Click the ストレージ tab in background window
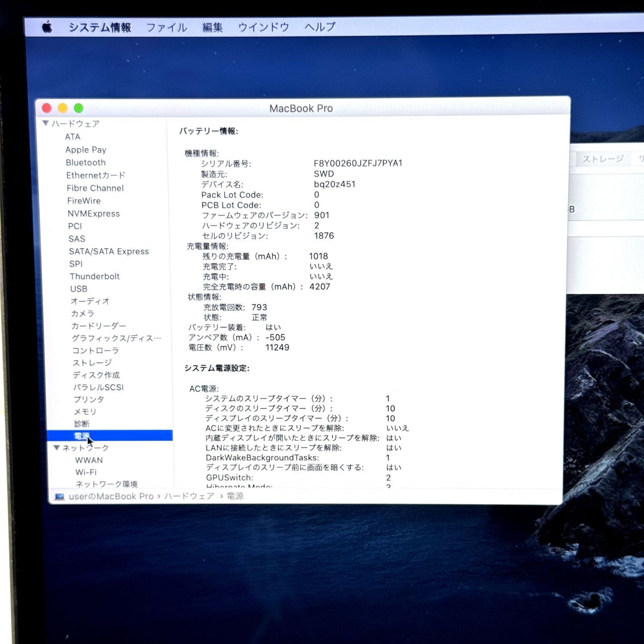This screenshot has width=644, height=644. click(x=603, y=159)
